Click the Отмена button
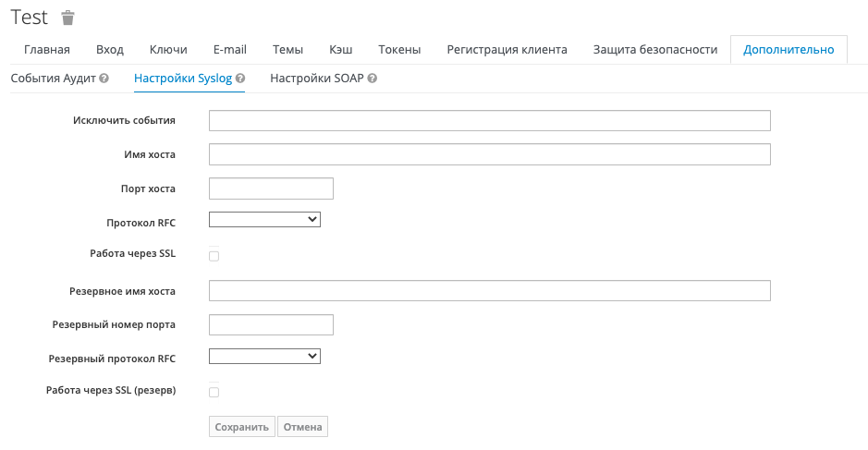Image resolution: width=868 pixels, height=450 pixels. pos(302,427)
